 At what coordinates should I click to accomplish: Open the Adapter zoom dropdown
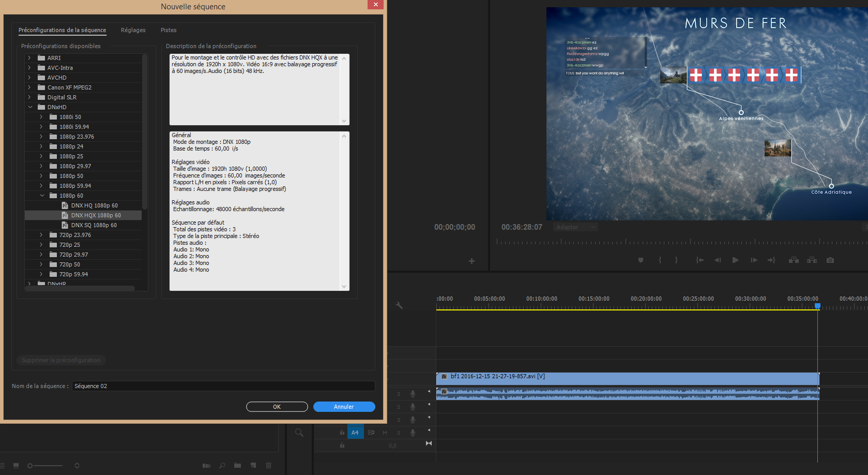click(x=575, y=227)
